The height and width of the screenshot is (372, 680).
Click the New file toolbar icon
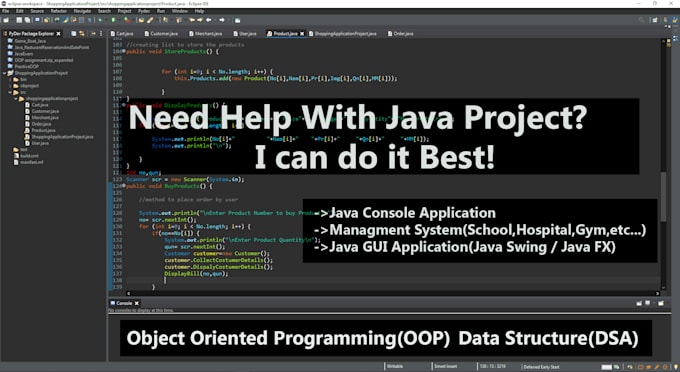(6, 20)
